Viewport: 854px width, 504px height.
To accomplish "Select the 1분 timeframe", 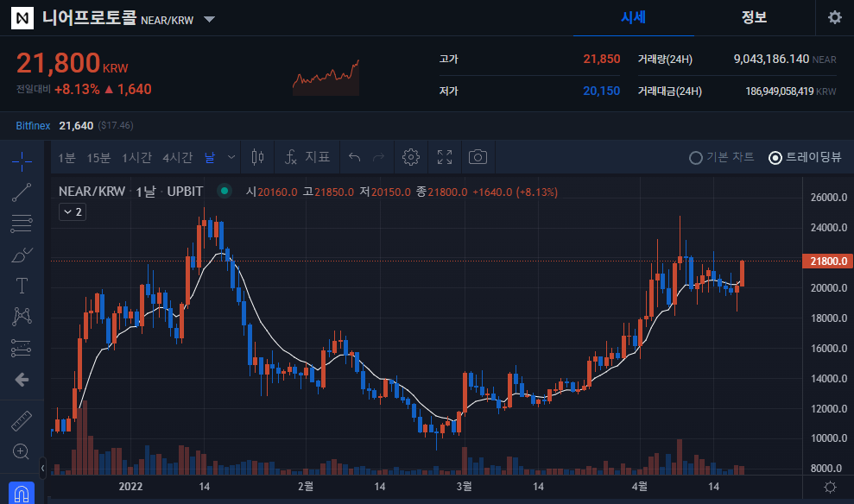I will [x=66, y=158].
